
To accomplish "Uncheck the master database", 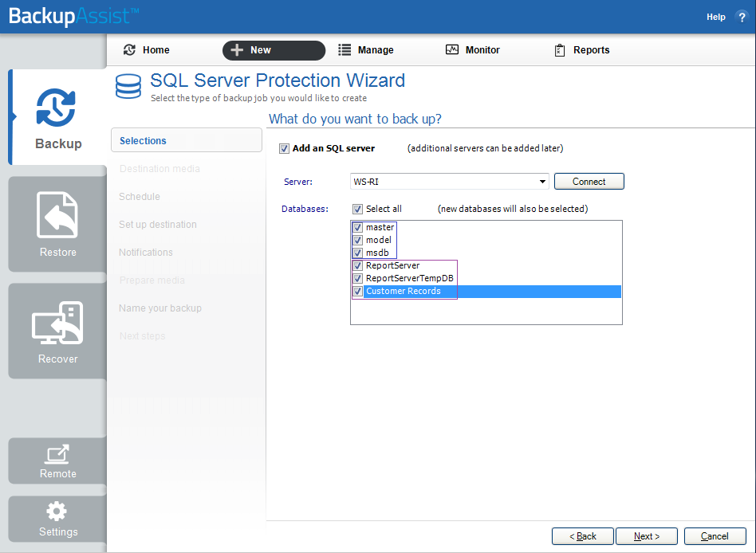I will click(x=357, y=227).
